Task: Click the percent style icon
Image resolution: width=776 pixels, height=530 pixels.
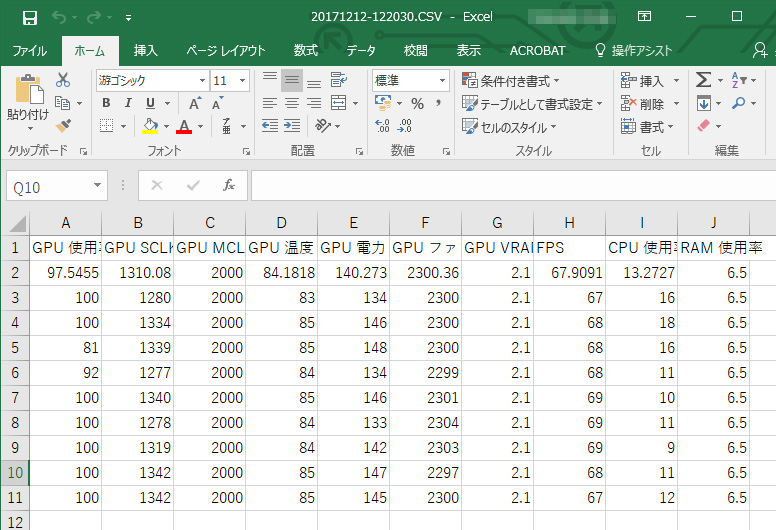Action: coord(416,104)
